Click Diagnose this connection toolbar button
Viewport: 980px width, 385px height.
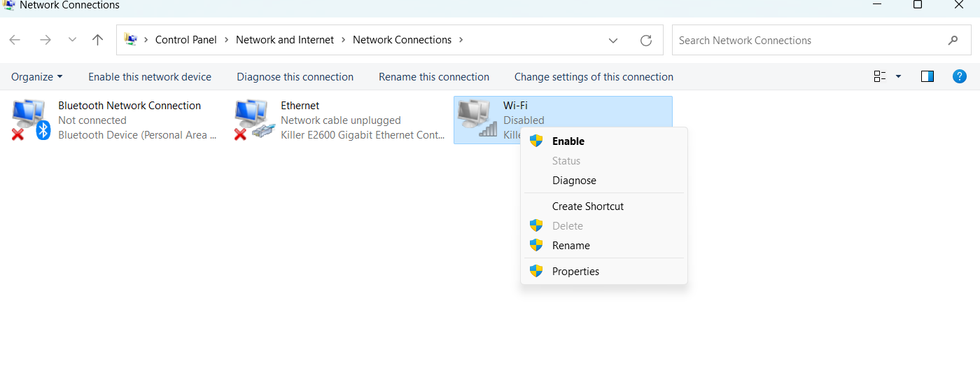(295, 77)
